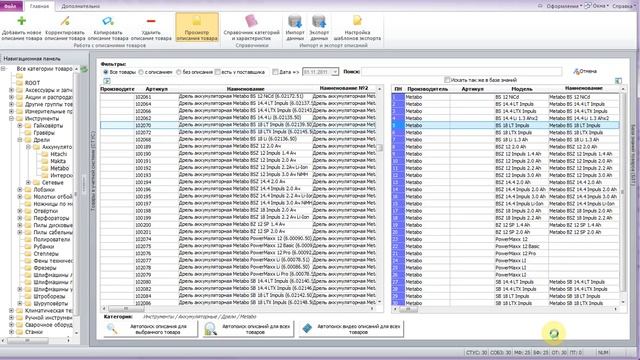Click the highlighted view product description icon
Screen dimensions: 640x360
[197, 21]
